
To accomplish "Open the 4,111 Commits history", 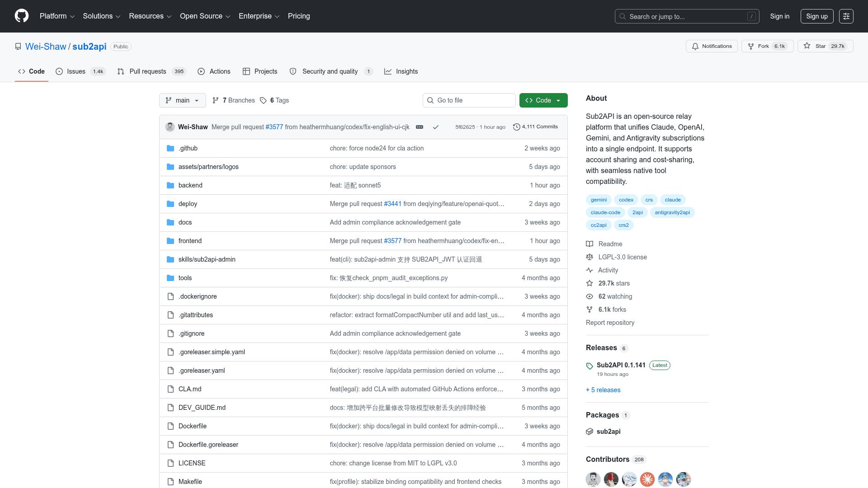I will [x=535, y=127].
